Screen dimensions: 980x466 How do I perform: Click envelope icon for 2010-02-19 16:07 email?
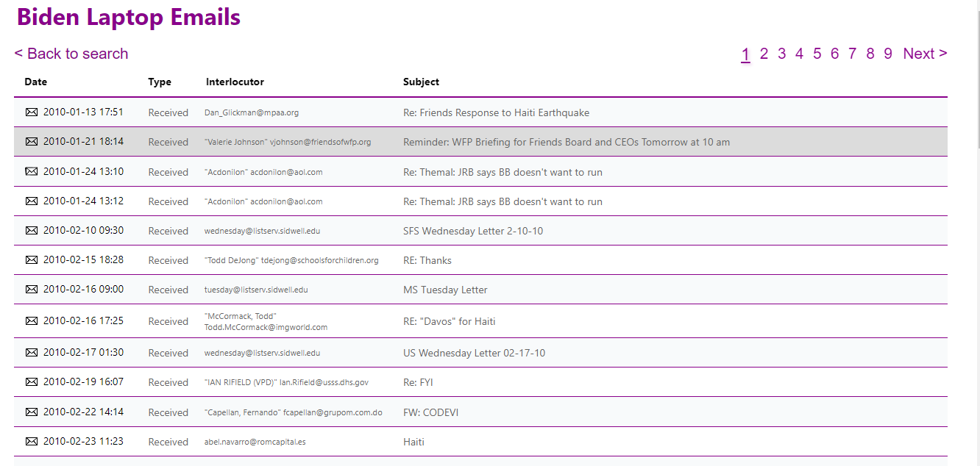pyautogui.click(x=32, y=381)
